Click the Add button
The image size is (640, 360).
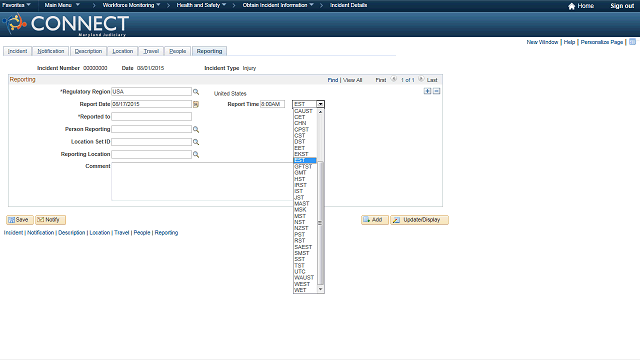pyautogui.click(x=375, y=220)
